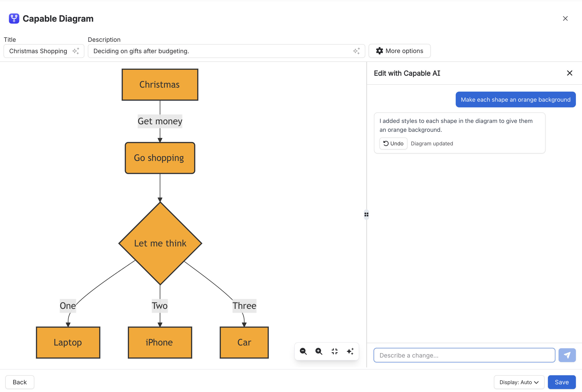
Task: Click the Describe a change input field
Action: coord(464,355)
